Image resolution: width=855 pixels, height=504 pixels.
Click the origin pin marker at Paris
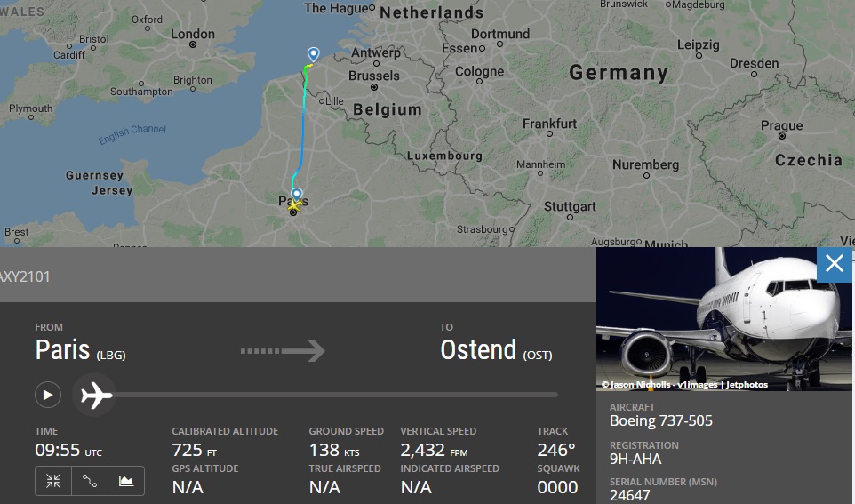click(x=297, y=193)
